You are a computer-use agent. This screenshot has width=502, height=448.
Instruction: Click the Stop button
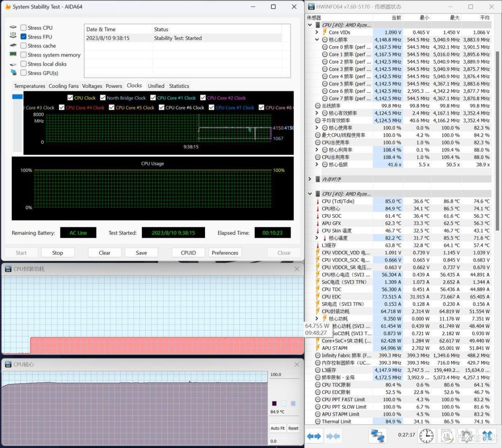coord(58,253)
